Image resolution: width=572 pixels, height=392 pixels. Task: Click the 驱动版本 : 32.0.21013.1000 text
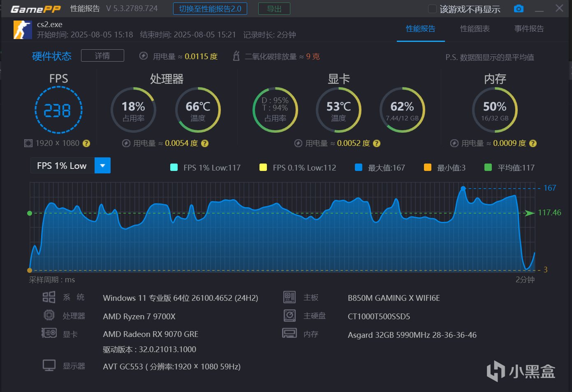[x=150, y=349]
